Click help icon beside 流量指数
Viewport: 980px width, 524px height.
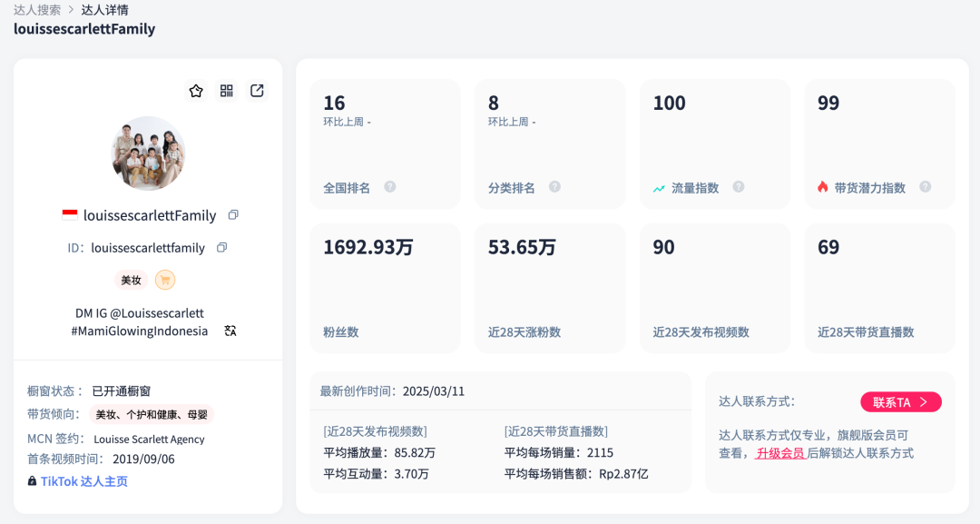[x=739, y=187]
